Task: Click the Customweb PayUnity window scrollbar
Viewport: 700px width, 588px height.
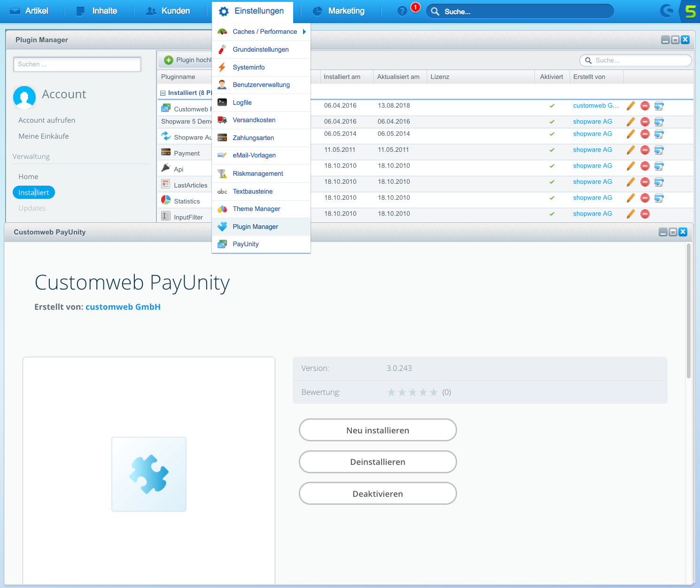Action: tap(689, 310)
